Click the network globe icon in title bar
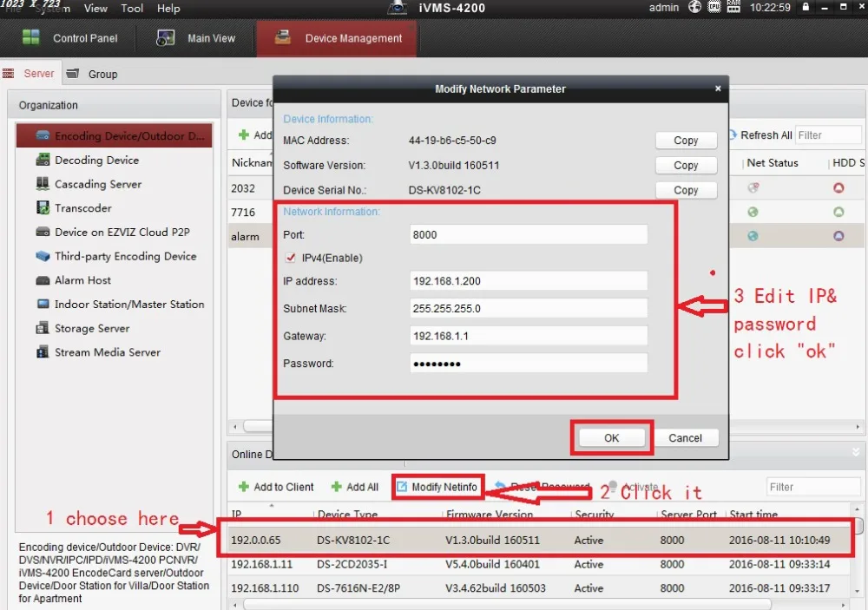Viewport: 868px width, 610px height. pyautogui.click(x=694, y=7)
